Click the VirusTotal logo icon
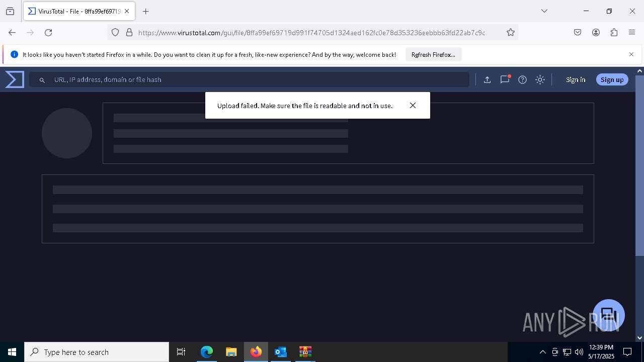This screenshot has width=644, height=362. pos(15,79)
